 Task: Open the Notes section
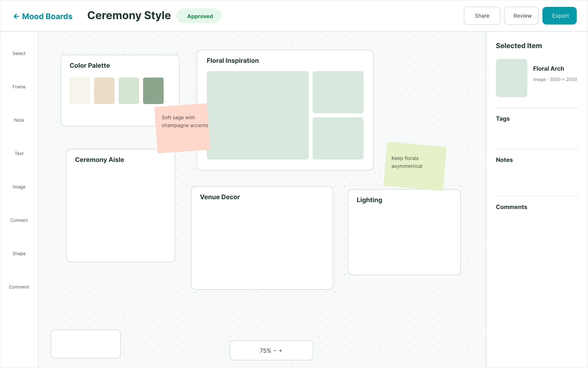[504, 160]
